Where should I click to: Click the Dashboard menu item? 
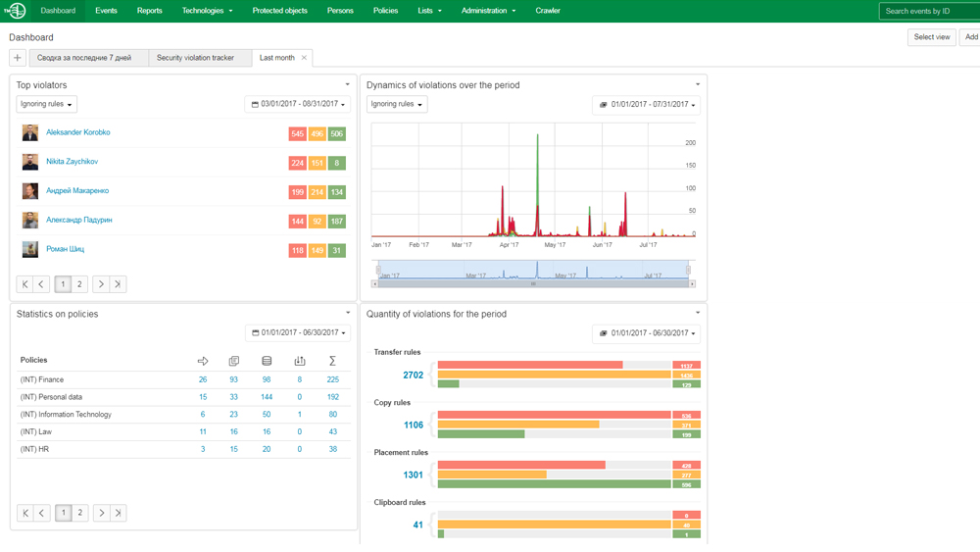pos(58,11)
